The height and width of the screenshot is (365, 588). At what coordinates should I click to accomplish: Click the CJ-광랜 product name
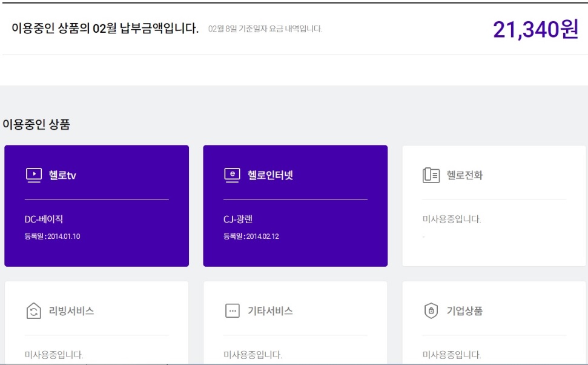238,219
